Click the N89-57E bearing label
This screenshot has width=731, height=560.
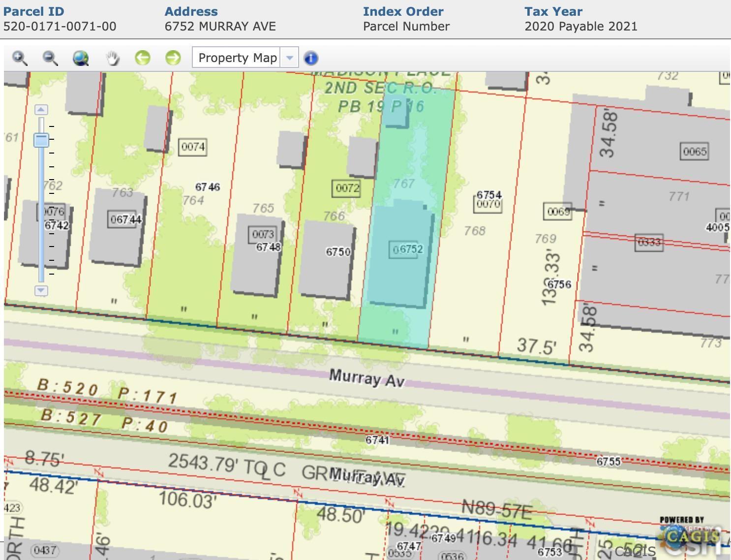pyautogui.click(x=496, y=510)
